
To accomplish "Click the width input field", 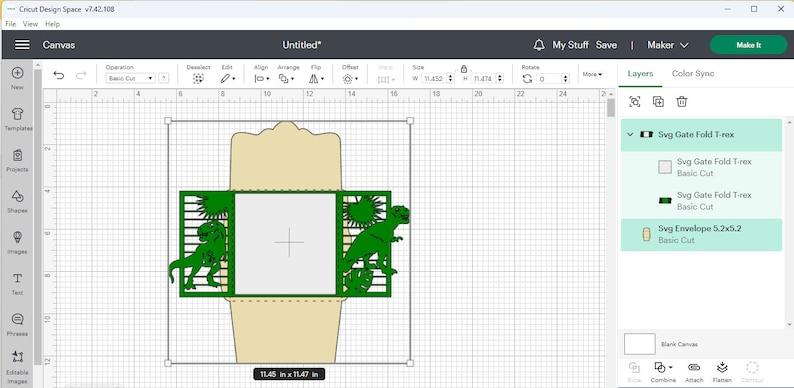I will pyautogui.click(x=433, y=79).
